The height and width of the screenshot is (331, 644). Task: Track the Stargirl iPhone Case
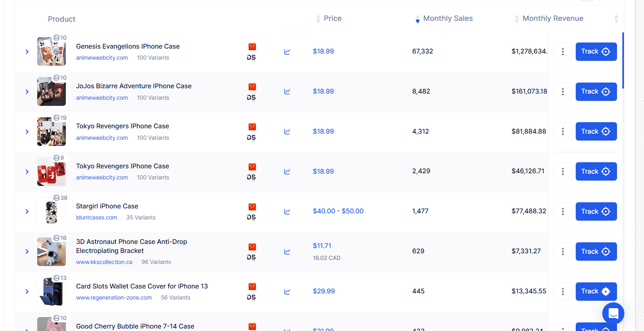596,212
